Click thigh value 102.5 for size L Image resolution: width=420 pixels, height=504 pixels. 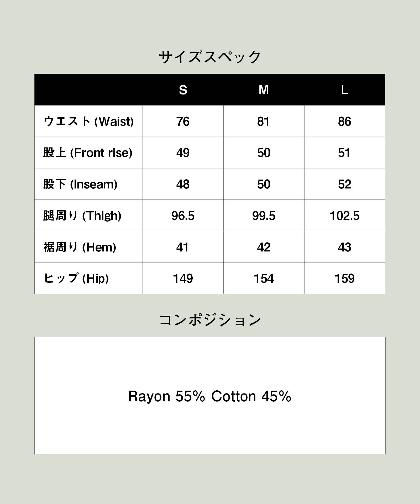click(345, 216)
